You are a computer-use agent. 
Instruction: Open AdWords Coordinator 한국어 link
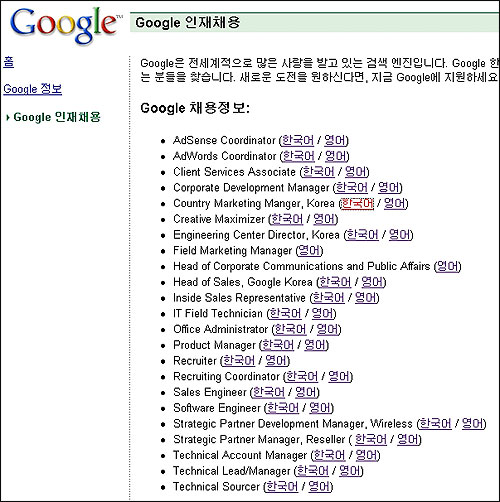pyautogui.click(x=299, y=156)
